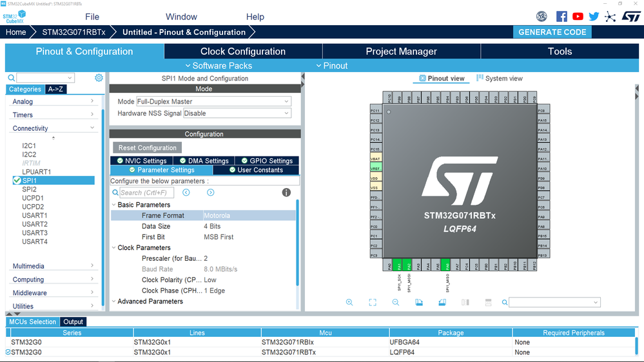Viewport: 644px width, 362px height.
Task: Open the categories settings gear icon
Action: tap(99, 77)
